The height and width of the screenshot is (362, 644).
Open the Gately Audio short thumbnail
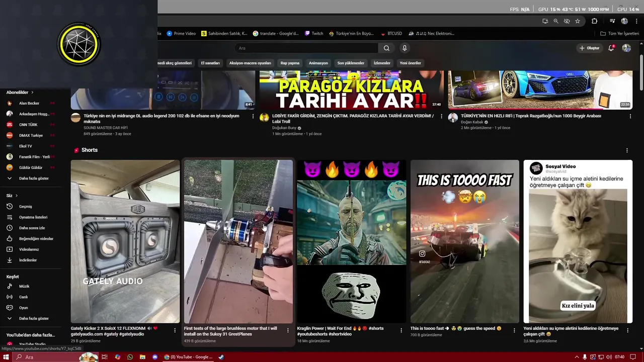[x=125, y=241]
